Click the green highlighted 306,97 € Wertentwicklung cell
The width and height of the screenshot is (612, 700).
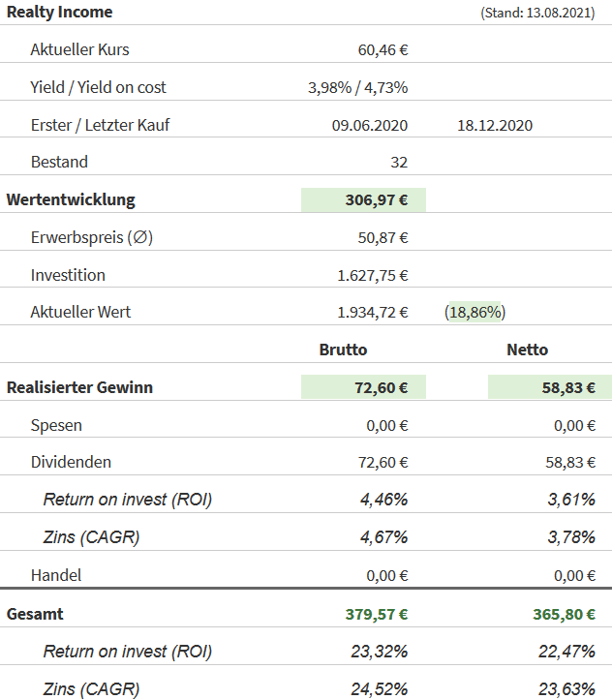[364, 200]
